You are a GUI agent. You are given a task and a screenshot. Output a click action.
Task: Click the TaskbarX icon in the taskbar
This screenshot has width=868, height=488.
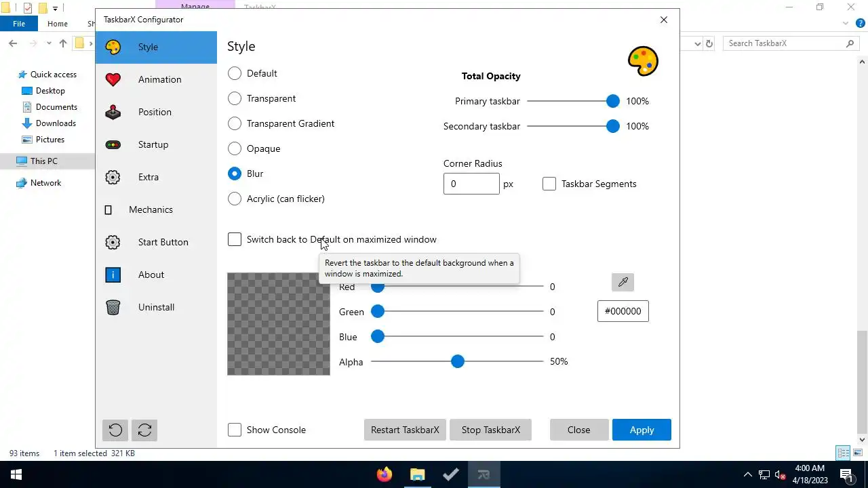tap(484, 474)
